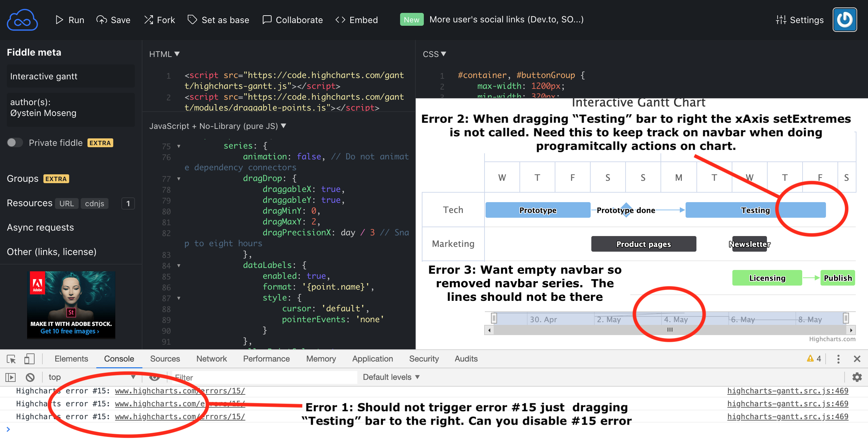The height and width of the screenshot is (447, 868).
Task: Click the JSFiddle cloud logo
Action: [22, 19]
